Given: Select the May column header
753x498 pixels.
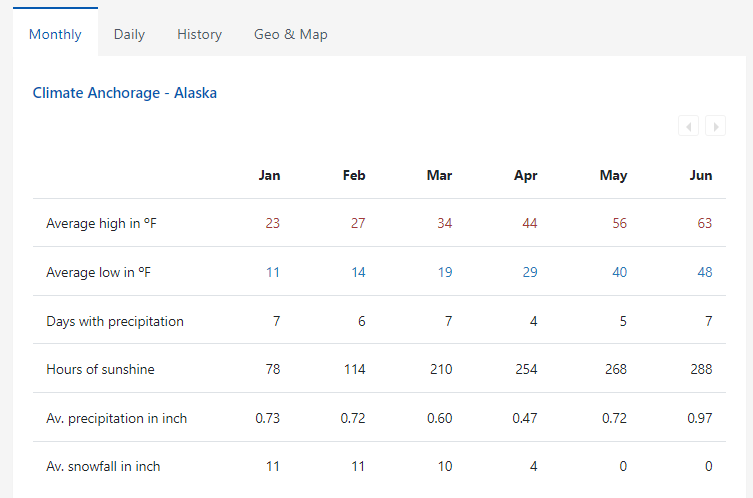Looking at the screenshot, I should (613, 175).
